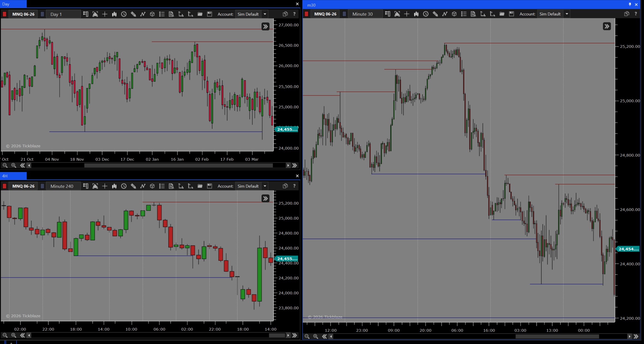Toggle the red link square beside MNQ on Day chart
The width and height of the screenshot is (644, 344).
click(x=4, y=14)
